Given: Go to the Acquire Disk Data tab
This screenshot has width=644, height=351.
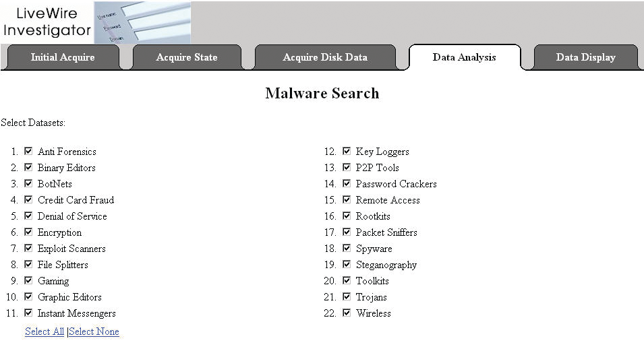Looking at the screenshot, I should 325,57.
